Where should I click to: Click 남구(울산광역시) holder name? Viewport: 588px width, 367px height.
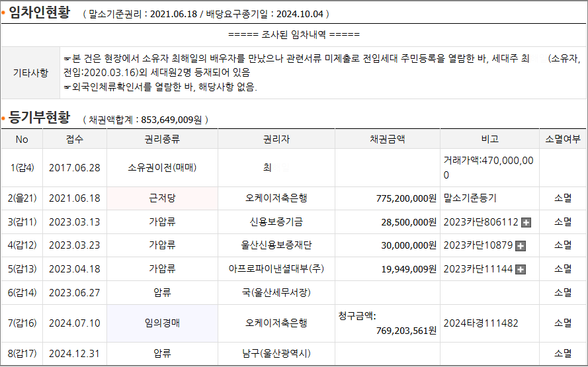click(x=276, y=354)
